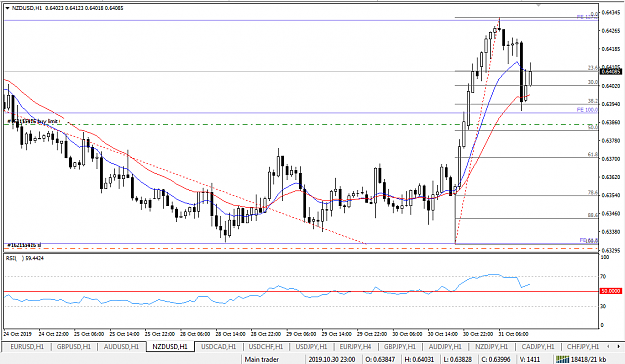Click the connection status bars icon
This screenshot has width=625, height=364.
pyautogui.click(x=562, y=359)
